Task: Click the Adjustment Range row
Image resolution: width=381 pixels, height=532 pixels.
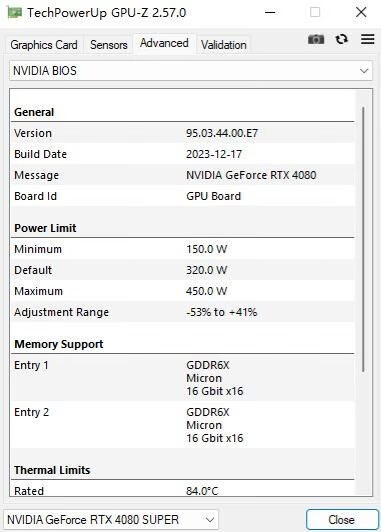Action: coord(183,312)
